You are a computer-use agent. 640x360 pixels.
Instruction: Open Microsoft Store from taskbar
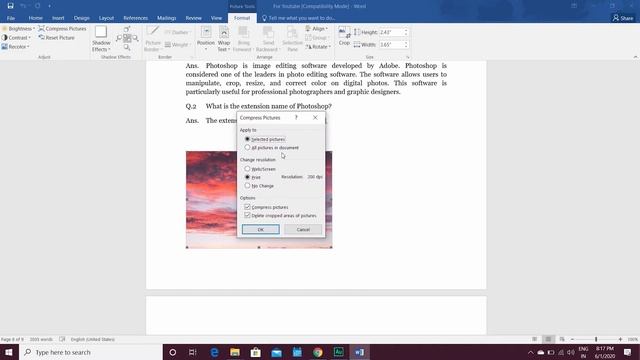tap(256, 352)
